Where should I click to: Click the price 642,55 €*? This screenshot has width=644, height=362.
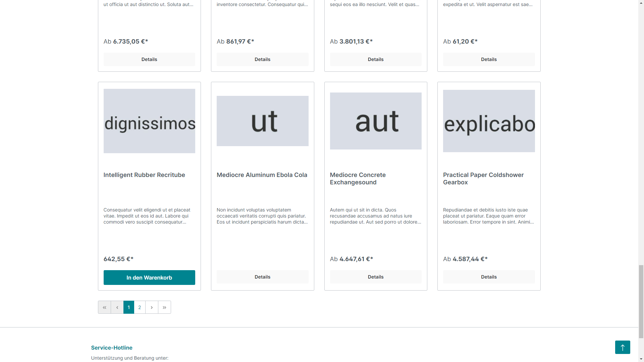point(118,259)
